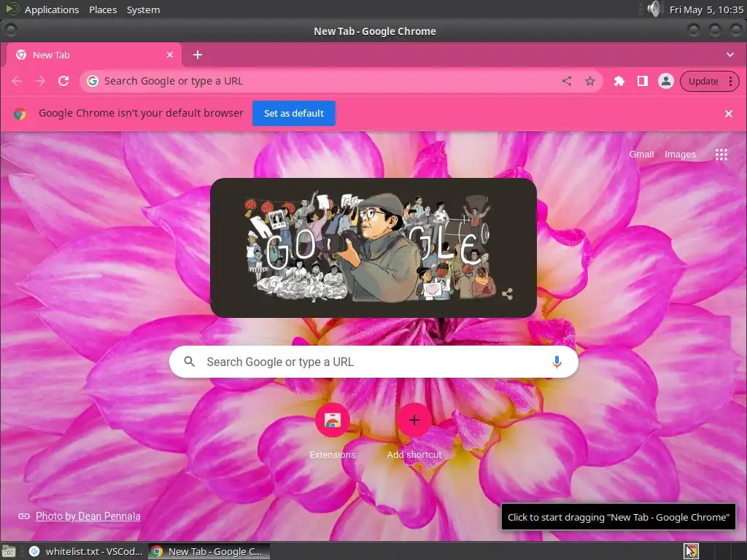This screenshot has height=560, width=747.
Task: Click the Update button
Action: click(703, 81)
